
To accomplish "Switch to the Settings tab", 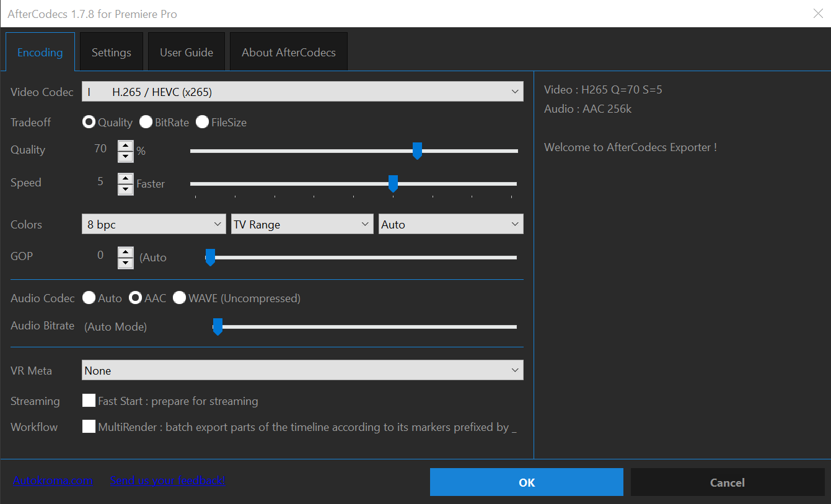I will [x=111, y=52].
